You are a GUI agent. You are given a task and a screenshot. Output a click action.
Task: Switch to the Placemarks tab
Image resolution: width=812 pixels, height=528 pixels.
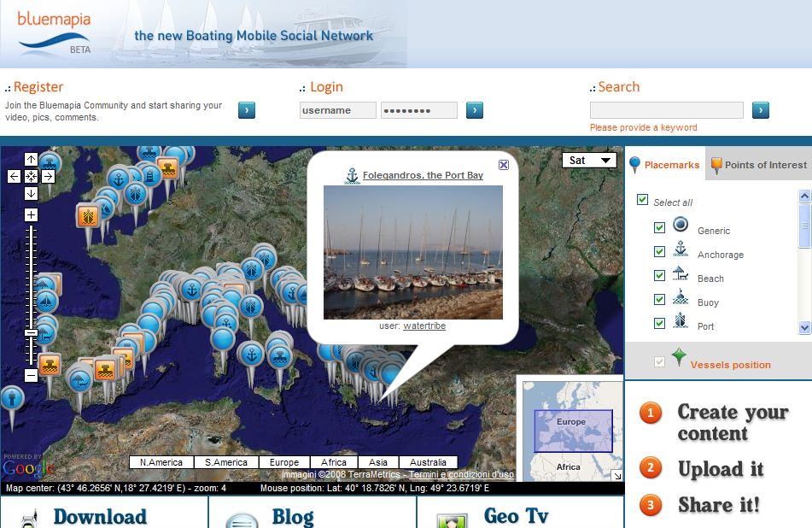[x=665, y=165]
